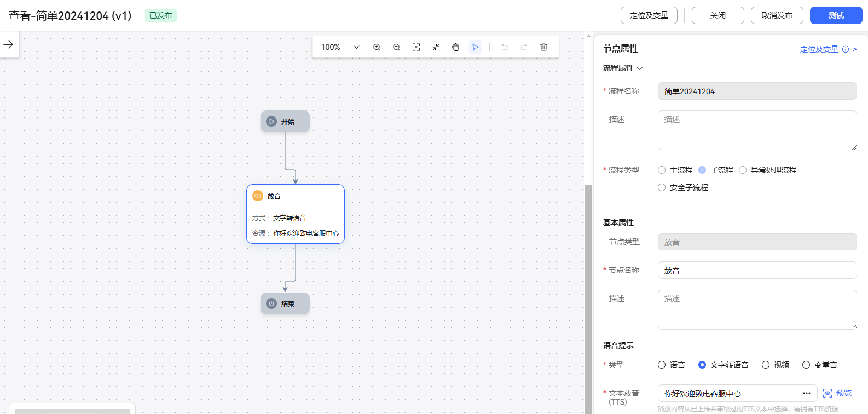Click the collapse arrows toolbar icon
The height and width of the screenshot is (414, 868).
click(436, 47)
